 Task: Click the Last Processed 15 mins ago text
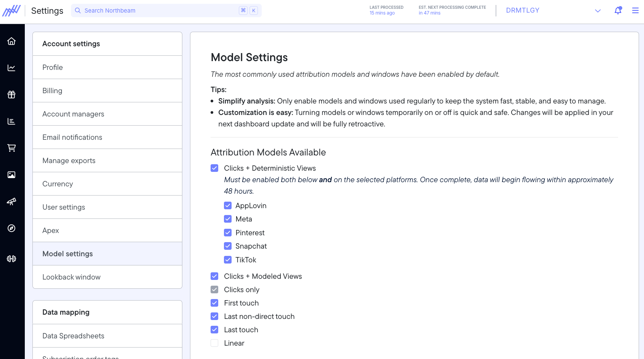[x=386, y=10]
